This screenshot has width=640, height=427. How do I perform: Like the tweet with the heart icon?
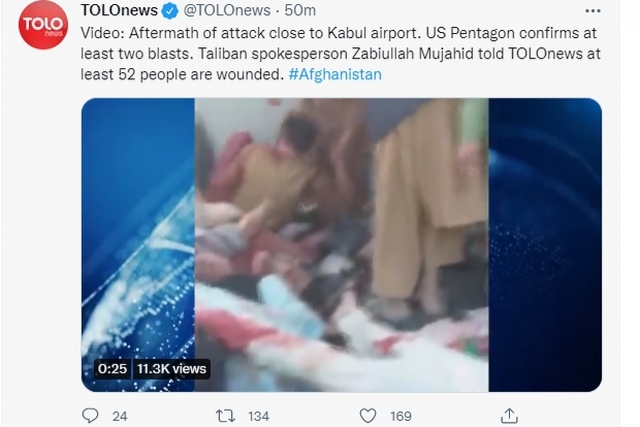(368, 416)
